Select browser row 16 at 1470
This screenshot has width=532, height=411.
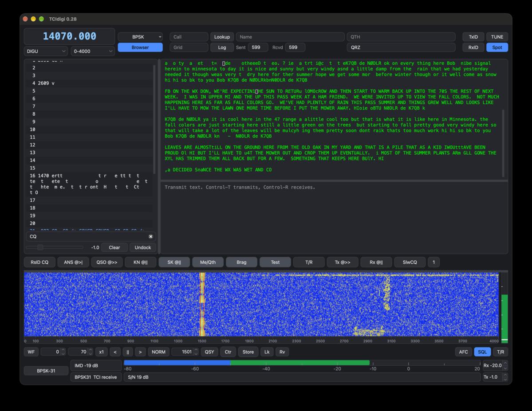(90, 184)
